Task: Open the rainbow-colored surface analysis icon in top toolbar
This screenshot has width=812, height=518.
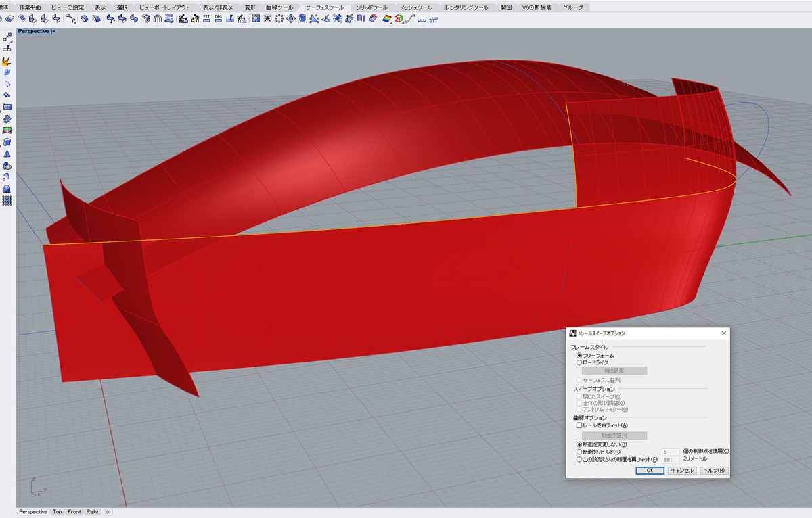Action: click(x=386, y=18)
